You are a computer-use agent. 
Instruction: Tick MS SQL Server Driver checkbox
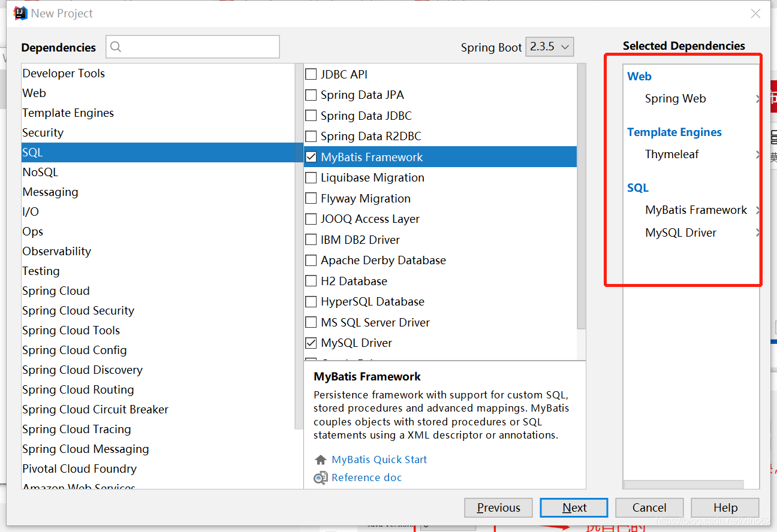tap(311, 322)
